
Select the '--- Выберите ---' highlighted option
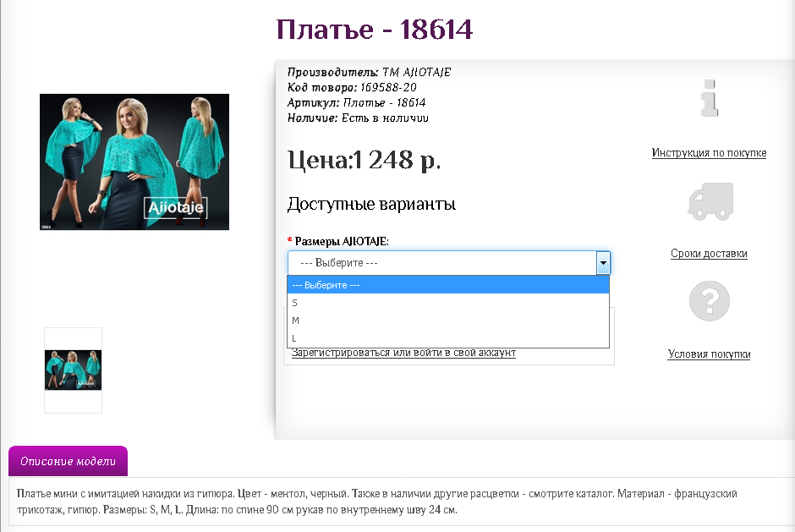pyautogui.click(x=448, y=285)
